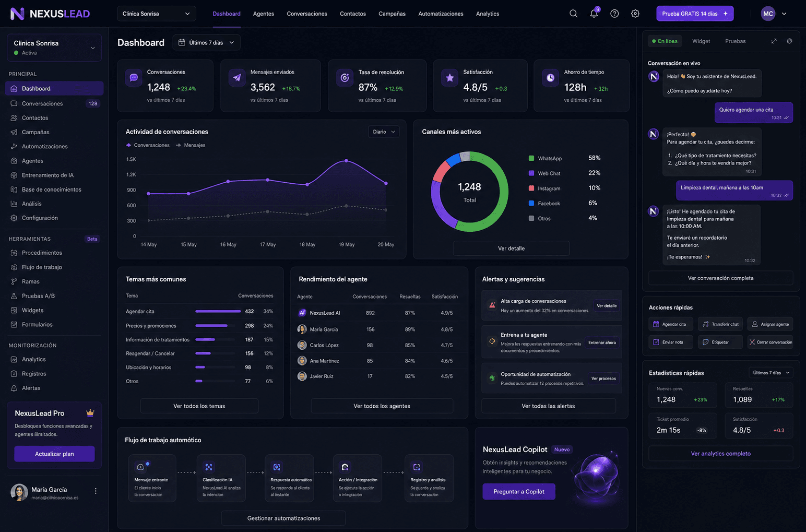
Task: Click the Tasa de resolución target icon
Action: [x=345, y=77]
